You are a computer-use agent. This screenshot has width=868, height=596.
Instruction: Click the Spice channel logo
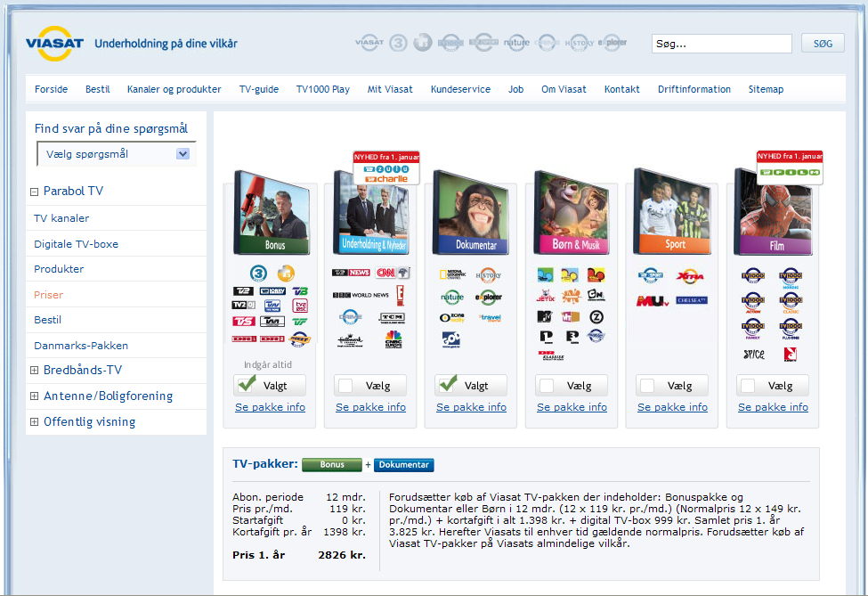753,355
